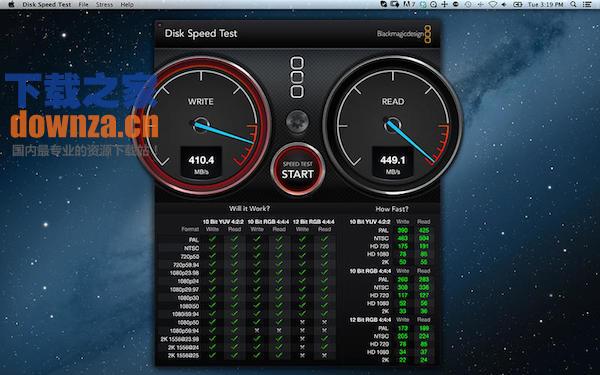Click the 10 Bit YUV 4:2:2 header in Will it Work

pos(223,222)
